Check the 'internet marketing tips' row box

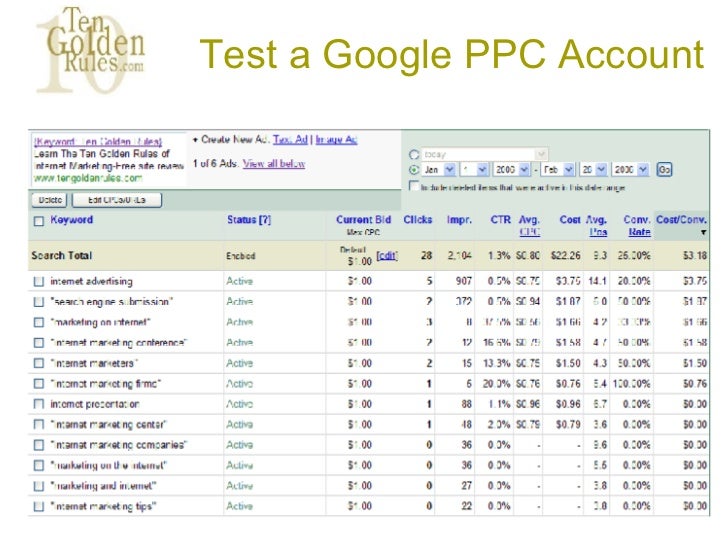click(x=39, y=506)
